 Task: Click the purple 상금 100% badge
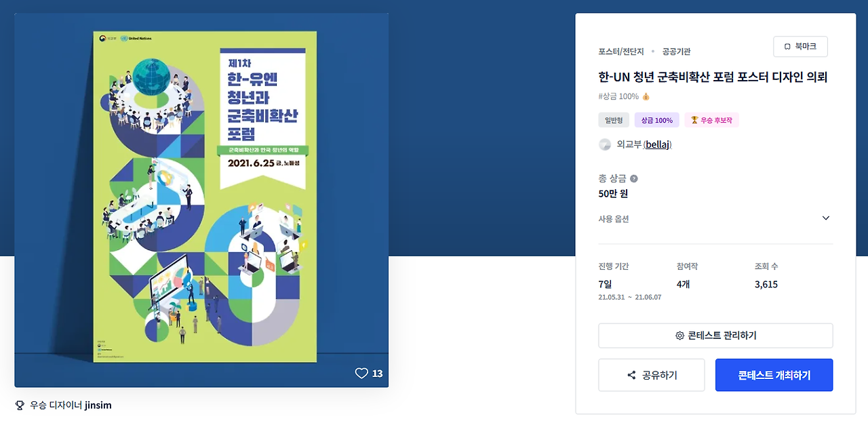tap(656, 120)
